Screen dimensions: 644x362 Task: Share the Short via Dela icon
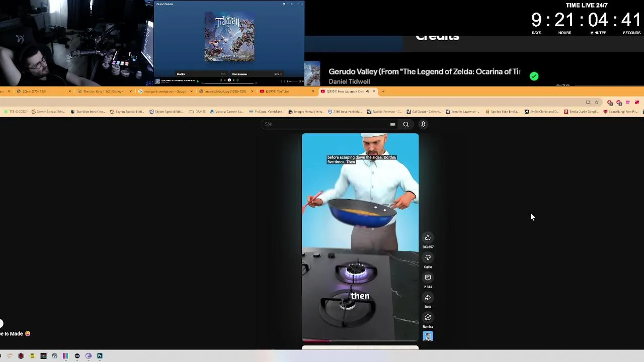pyautogui.click(x=428, y=298)
